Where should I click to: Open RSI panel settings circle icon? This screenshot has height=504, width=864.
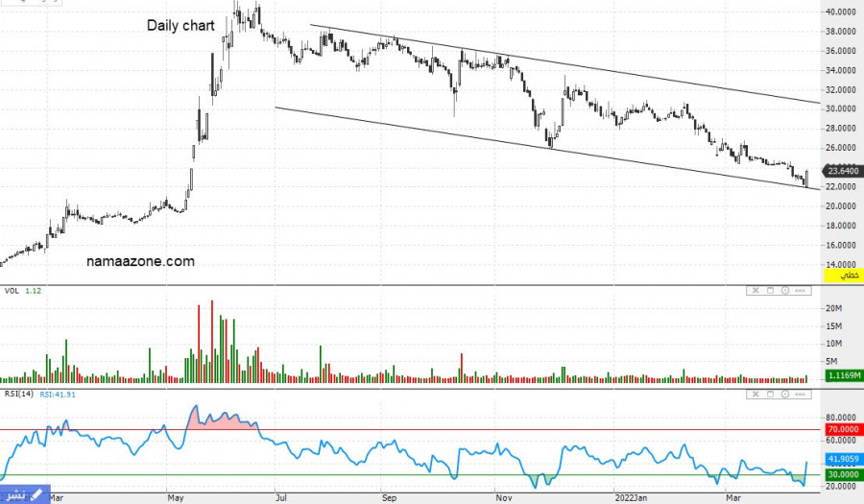click(x=785, y=395)
